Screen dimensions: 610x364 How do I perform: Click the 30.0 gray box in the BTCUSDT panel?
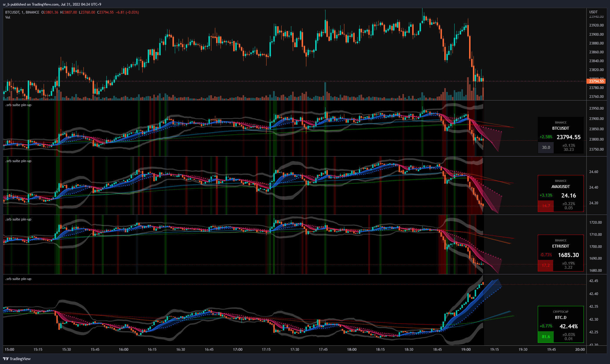pos(546,147)
